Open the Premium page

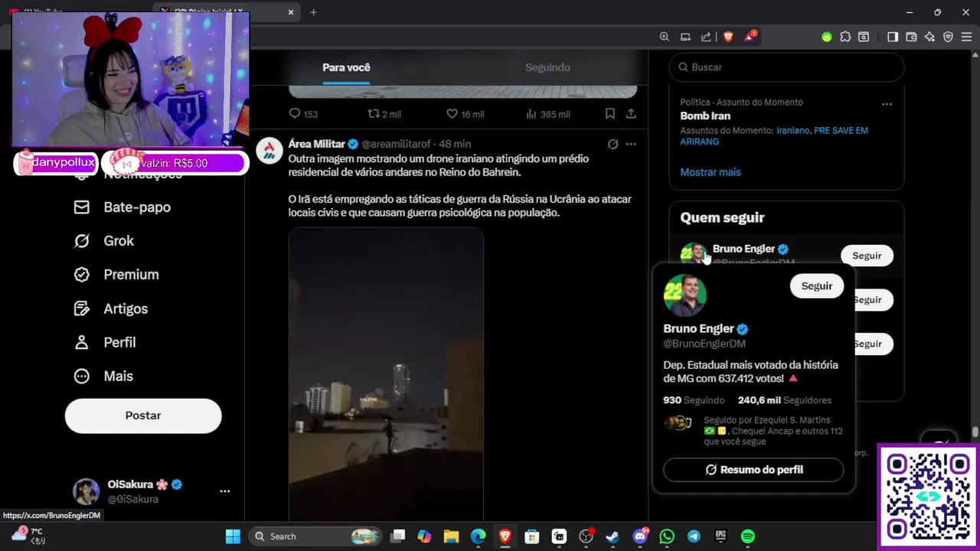116,275
